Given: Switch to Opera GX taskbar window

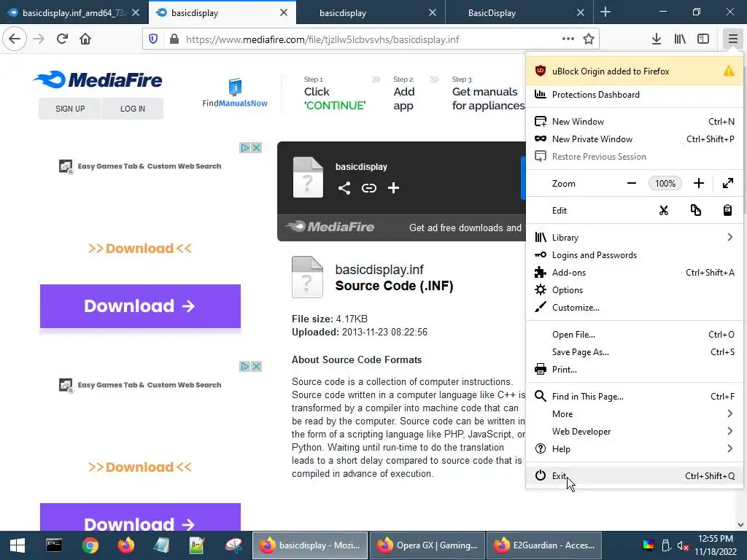Looking at the screenshot, I should (x=427, y=545).
